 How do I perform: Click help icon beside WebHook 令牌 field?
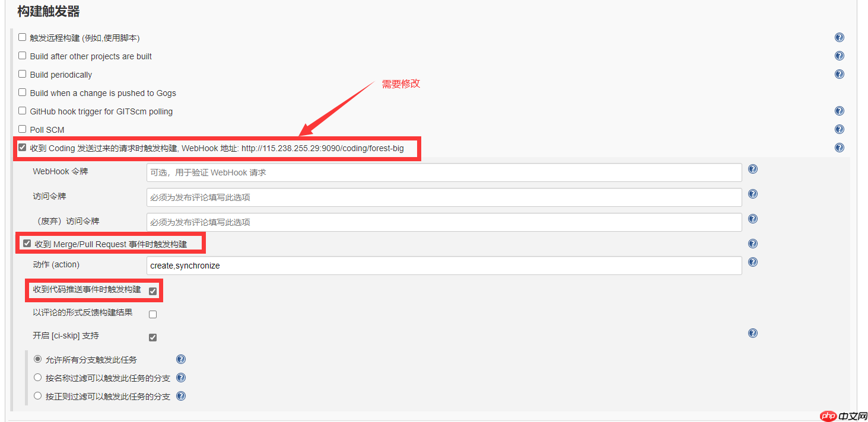click(752, 169)
